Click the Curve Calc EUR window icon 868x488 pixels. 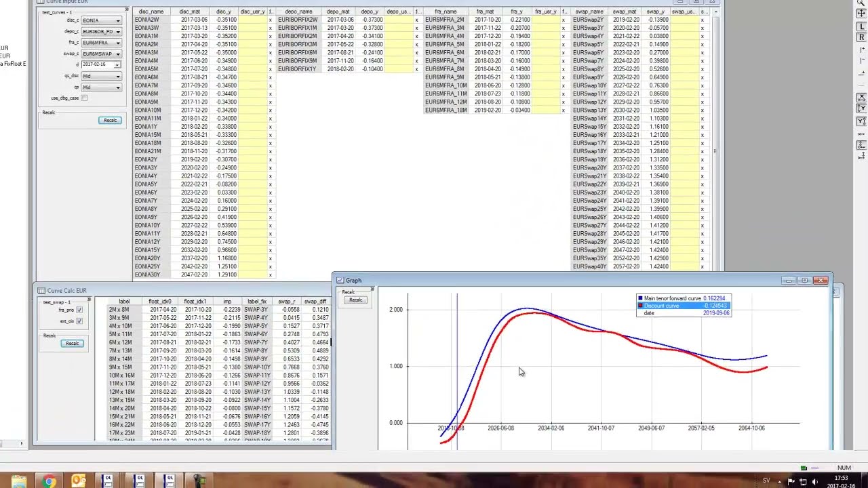[41, 291]
